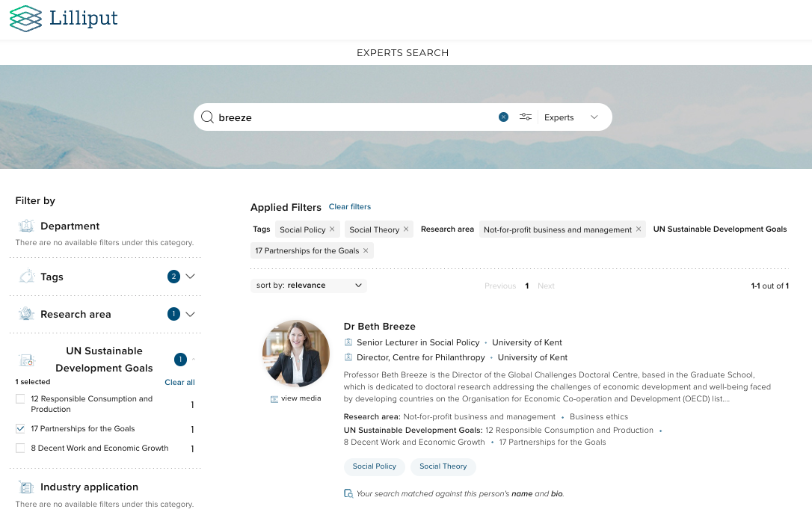This screenshot has width=812, height=524.
Task: Click the Research area section heading
Action: pos(76,314)
